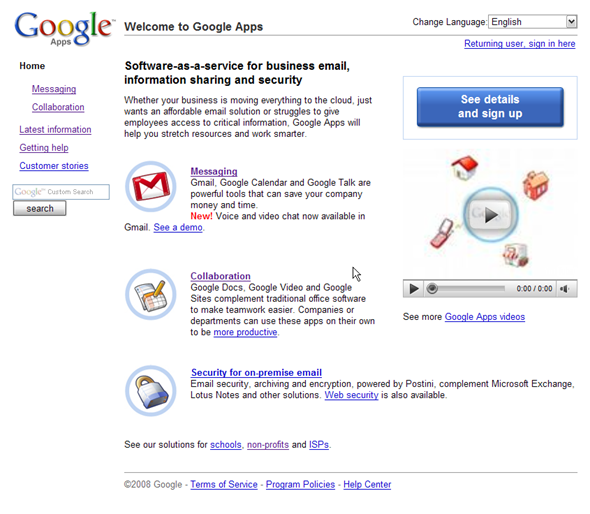Click the See details and sign up button
The width and height of the screenshot is (590, 514).
(x=490, y=107)
